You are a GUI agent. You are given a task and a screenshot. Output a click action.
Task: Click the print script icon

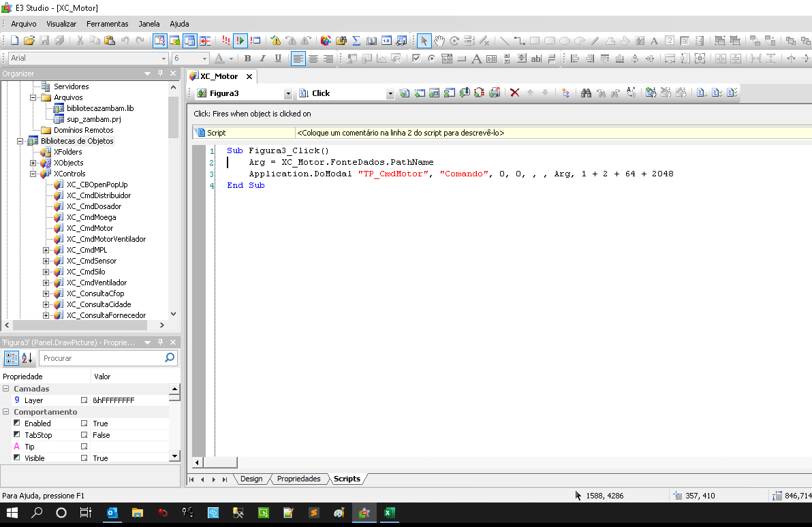[x=495, y=93]
